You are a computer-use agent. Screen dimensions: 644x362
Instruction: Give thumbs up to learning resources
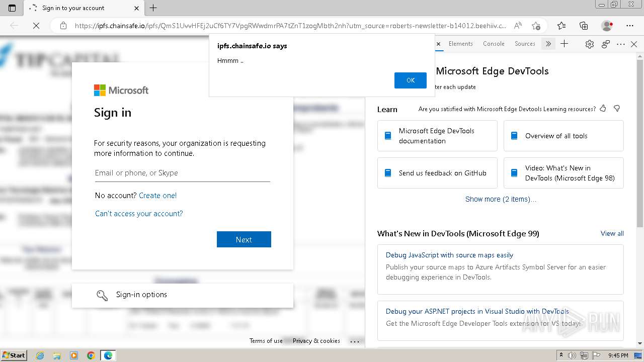pos(603,109)
